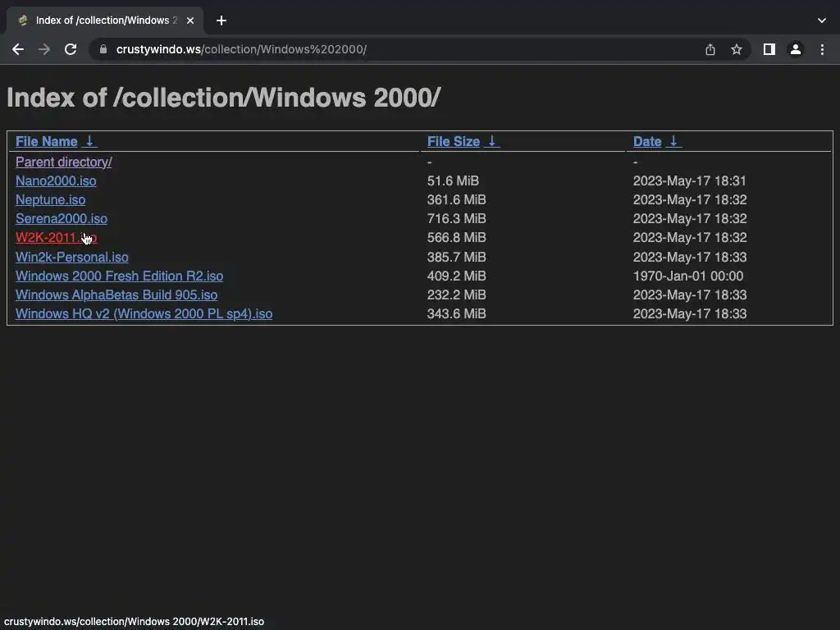
Task: Open the Chrome three-dot menu
Action: [822, 49]
